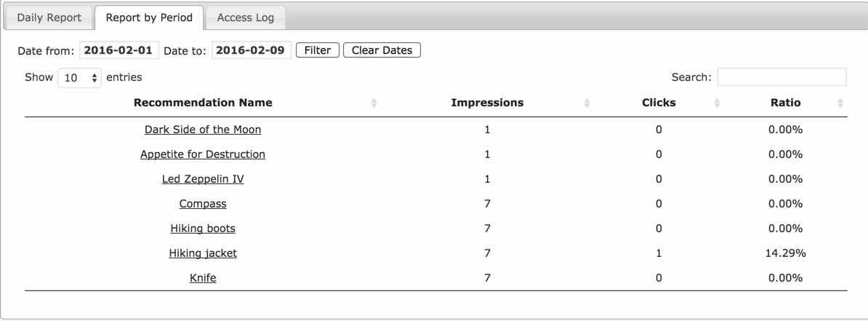
Task: Focus the Search text box
Action: pos(781,77)
